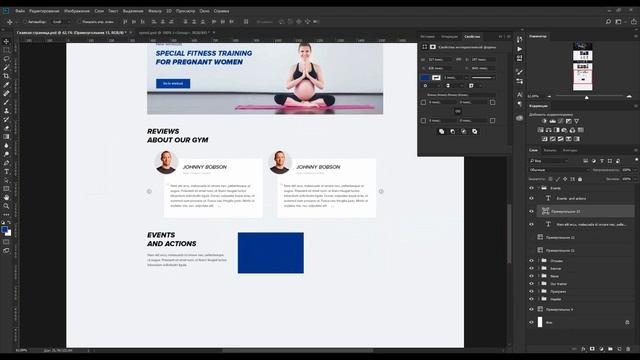
Task: Show the hidden Прямоугольник 12 layer
Action: pos(531,237)
